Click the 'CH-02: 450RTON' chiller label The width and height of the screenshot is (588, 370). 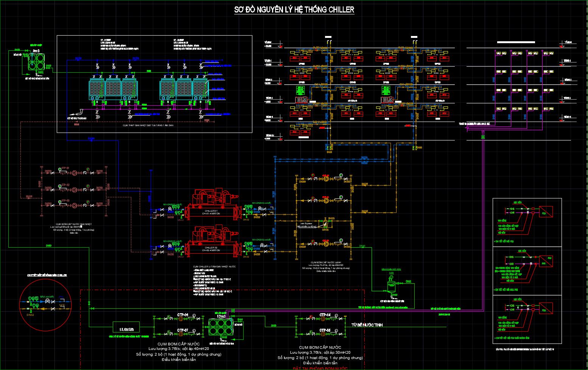(211, 250)
